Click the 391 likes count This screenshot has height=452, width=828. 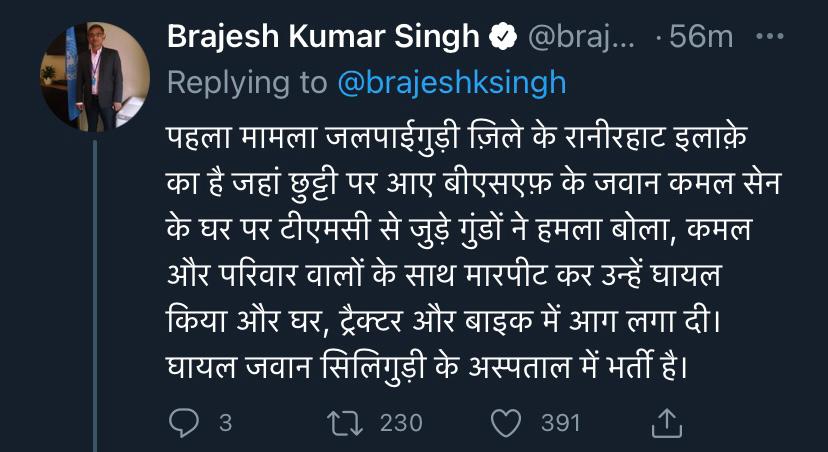[560, 423]
